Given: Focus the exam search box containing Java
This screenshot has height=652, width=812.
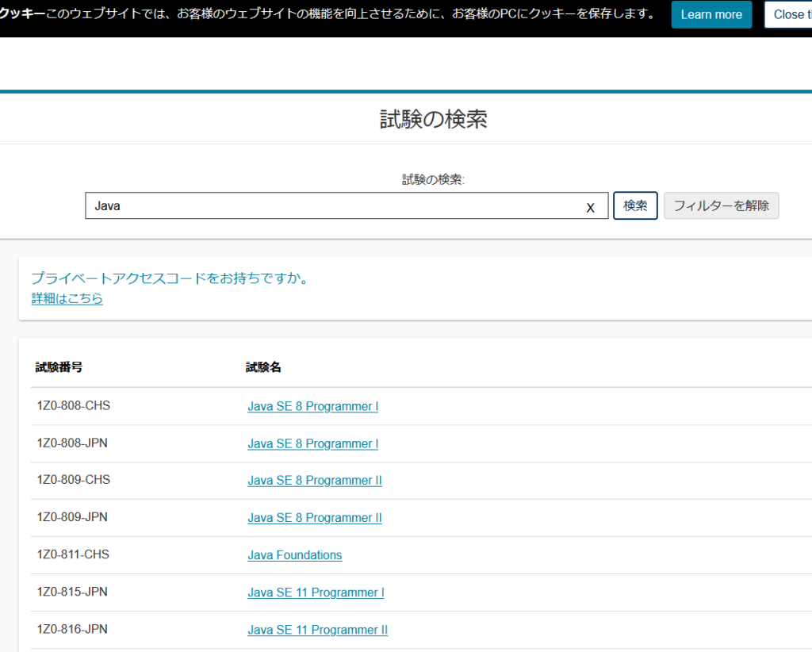Looking at the screenshot, I should pos(333,206).
